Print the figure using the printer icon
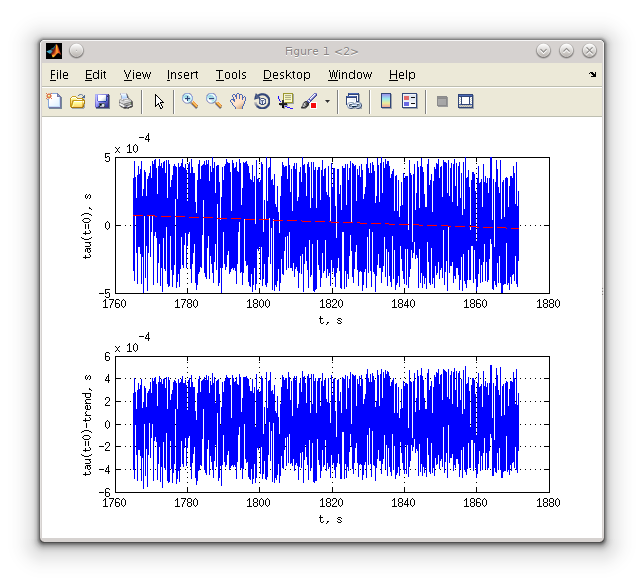644x582 pixels. [126, 101]
